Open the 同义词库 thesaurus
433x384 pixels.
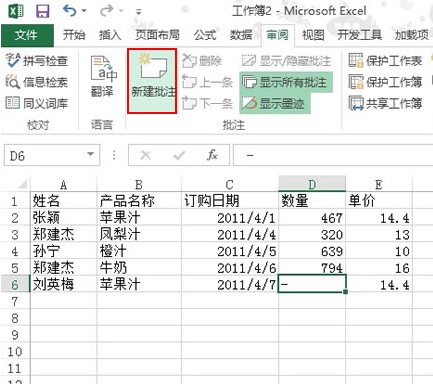(x=37, y=103)
